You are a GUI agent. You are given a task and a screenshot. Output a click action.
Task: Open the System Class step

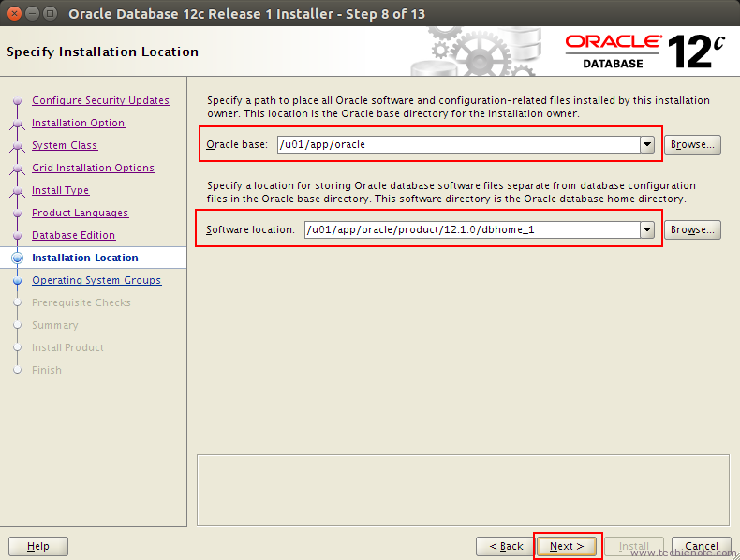65,145
